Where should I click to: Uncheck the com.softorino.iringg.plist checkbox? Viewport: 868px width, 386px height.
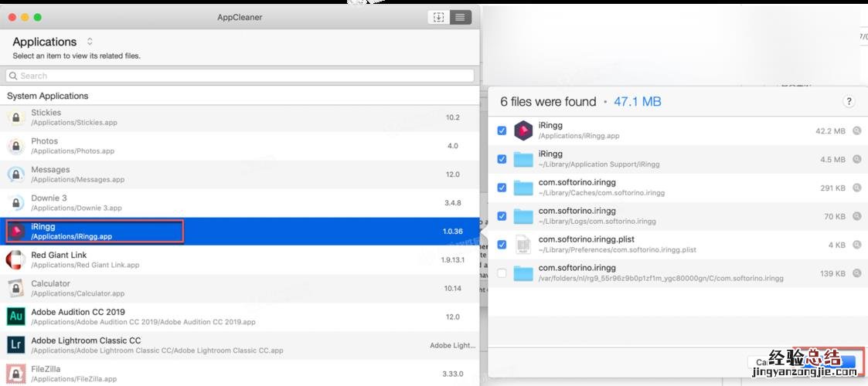[x=502, y=245]
